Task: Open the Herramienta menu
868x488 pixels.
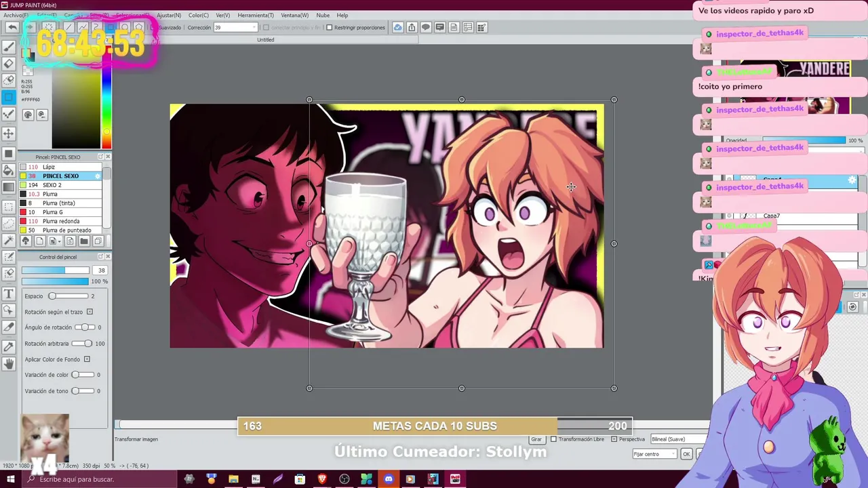Action: tap(256, 15)
